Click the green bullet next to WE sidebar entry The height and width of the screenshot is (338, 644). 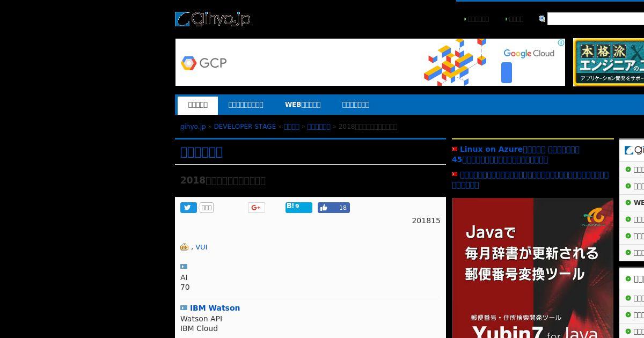628,203
